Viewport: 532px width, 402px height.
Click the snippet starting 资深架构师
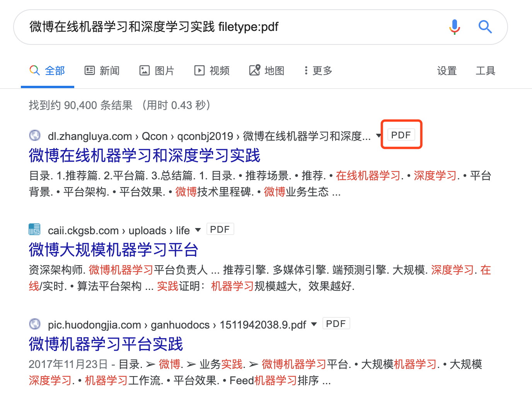coord(260,278)
